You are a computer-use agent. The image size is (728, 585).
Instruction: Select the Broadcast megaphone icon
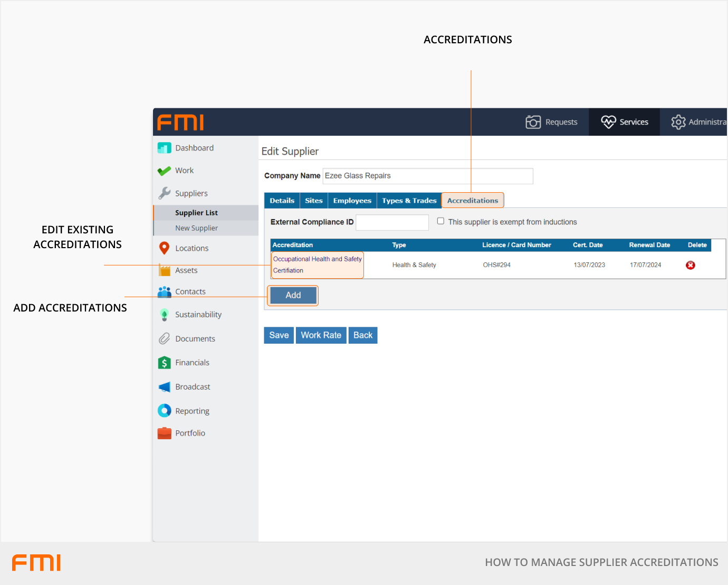click(x=165, y=387)
